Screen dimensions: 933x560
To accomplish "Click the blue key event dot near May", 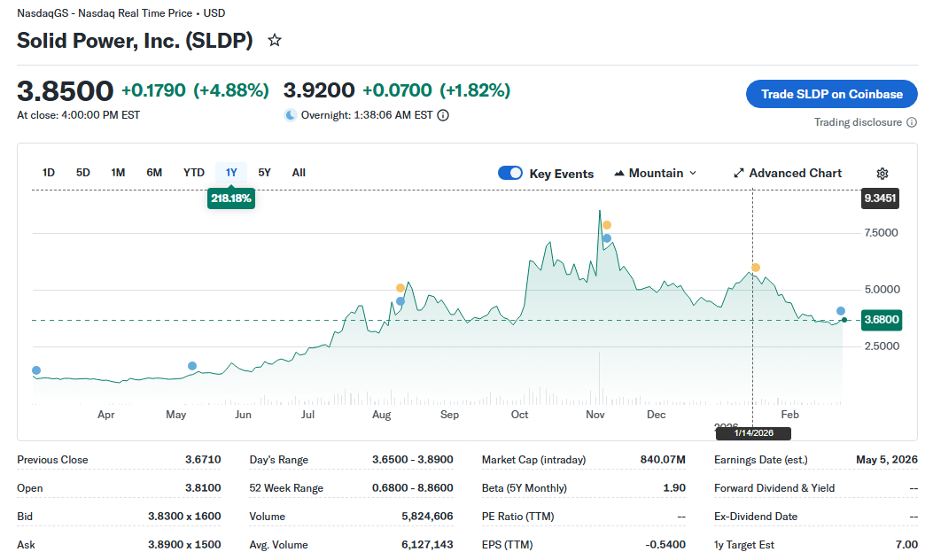I will click(x=192, y=366).
